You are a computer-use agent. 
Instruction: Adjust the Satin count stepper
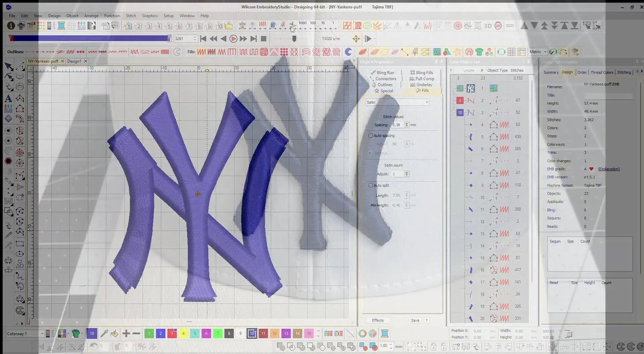click(x=407, y=174)
